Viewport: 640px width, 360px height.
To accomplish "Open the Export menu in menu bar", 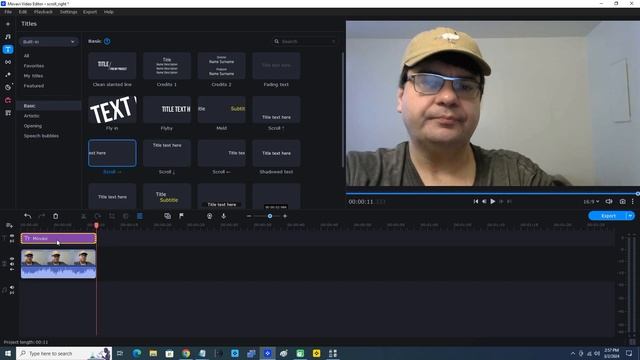I will (x=90, y=12).
